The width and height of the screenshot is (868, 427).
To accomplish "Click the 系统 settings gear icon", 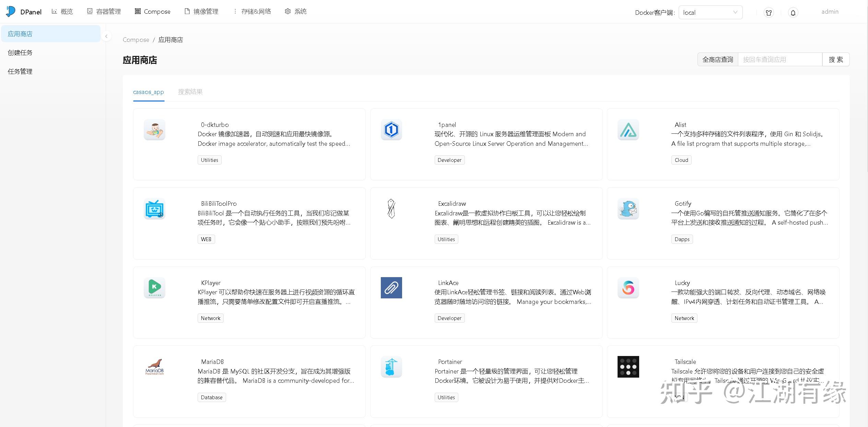I will [x=288, y=11].
